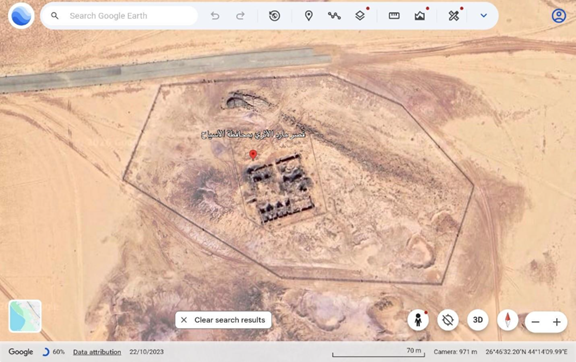The width and height of the screenshot is (576, 362).
Task: Add a placemark pin
Action: point(309,16)
